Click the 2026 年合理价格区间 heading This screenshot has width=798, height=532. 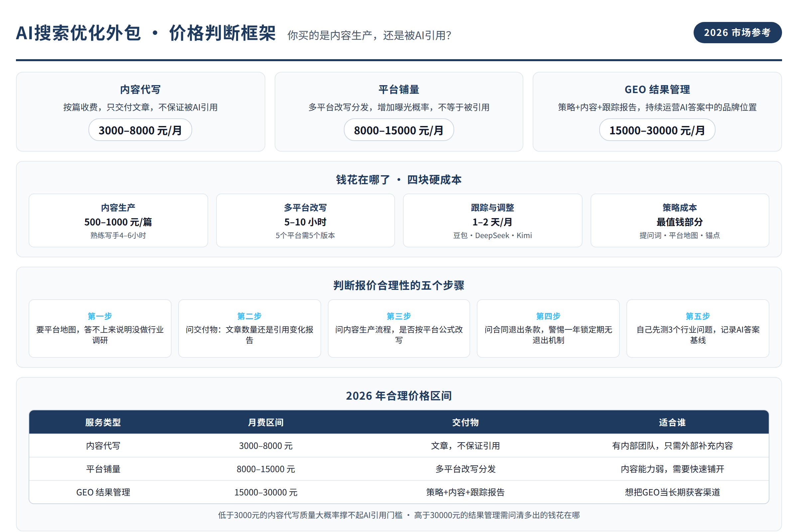[x=399, y=396]
